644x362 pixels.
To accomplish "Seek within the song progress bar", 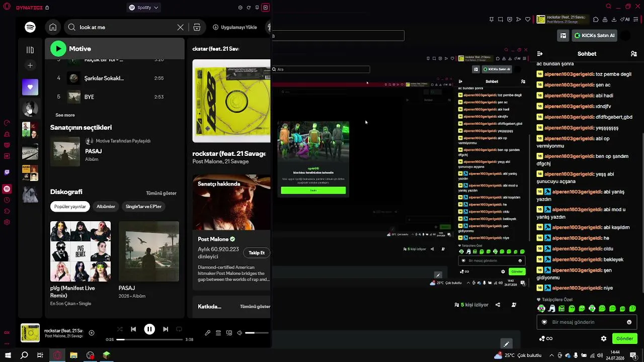I will [x=149, y=339].
